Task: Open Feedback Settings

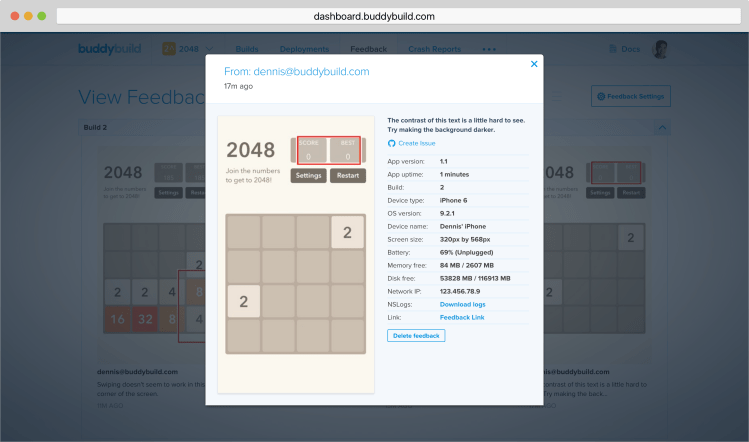Action: tap(631, 96)
